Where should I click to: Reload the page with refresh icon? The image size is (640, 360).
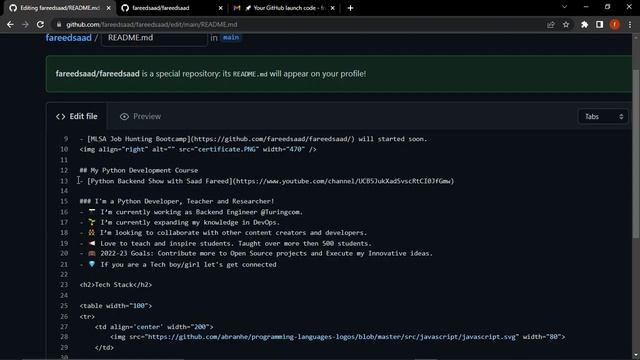coord(40,24)
